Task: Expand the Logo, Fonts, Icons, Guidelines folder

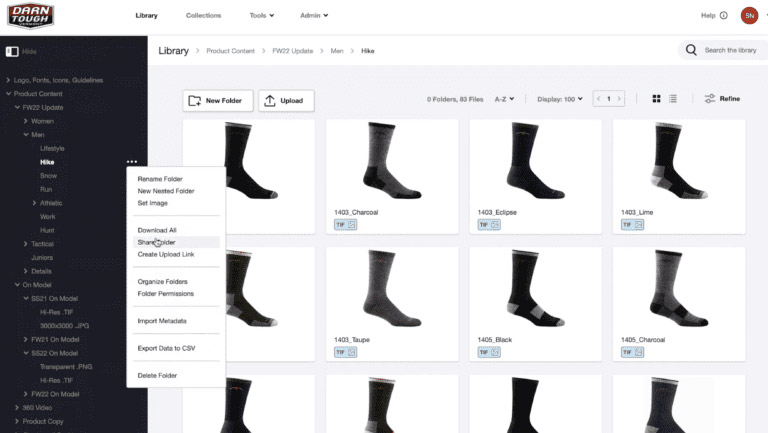Action: [x=8, y=80]
